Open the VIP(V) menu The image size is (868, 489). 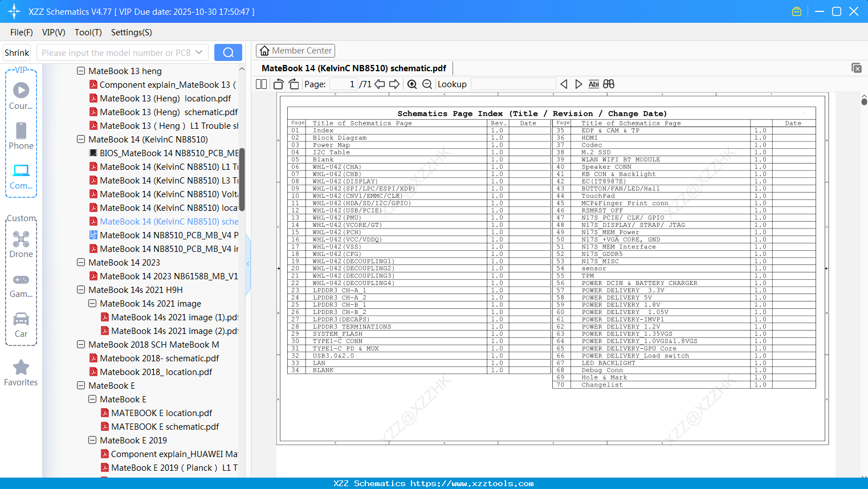coord(54,32)
